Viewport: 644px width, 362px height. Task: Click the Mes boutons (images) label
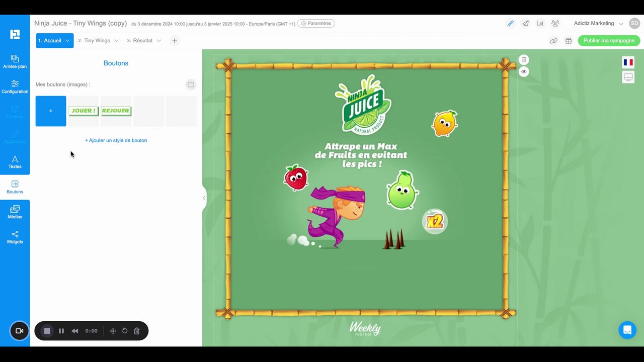(63, 84)
